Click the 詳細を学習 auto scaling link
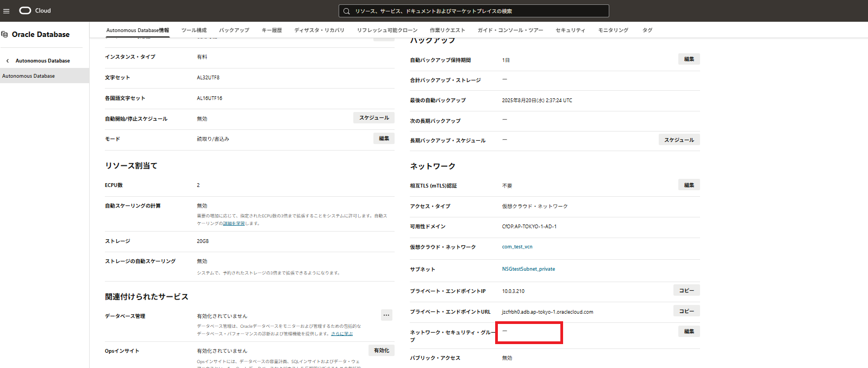The height and width of the screenshot is (368, 868). [x=234, y=223]
